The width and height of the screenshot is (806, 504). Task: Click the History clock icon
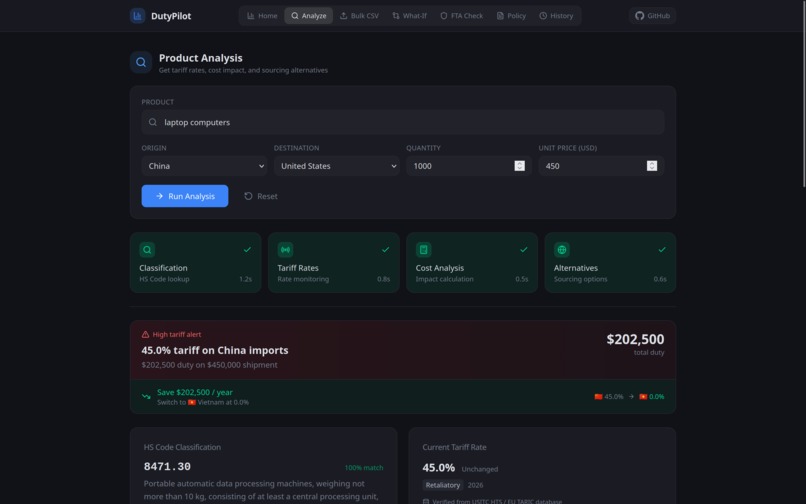tap(543, 16)
